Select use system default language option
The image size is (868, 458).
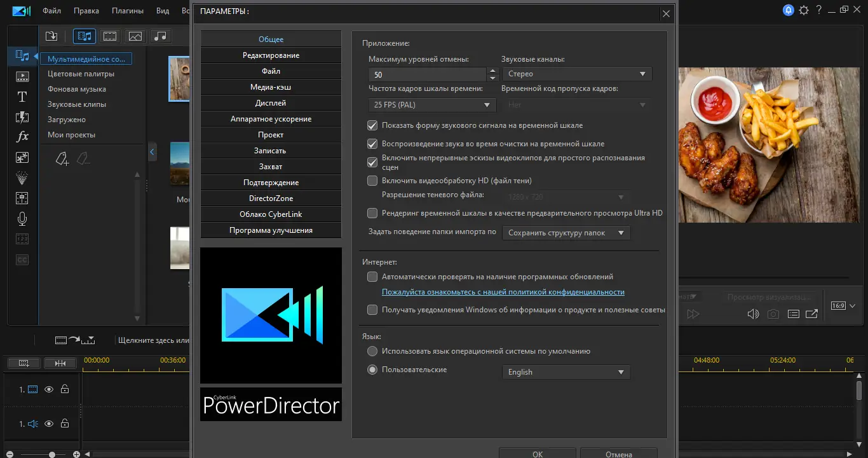(x=372, y=351)
